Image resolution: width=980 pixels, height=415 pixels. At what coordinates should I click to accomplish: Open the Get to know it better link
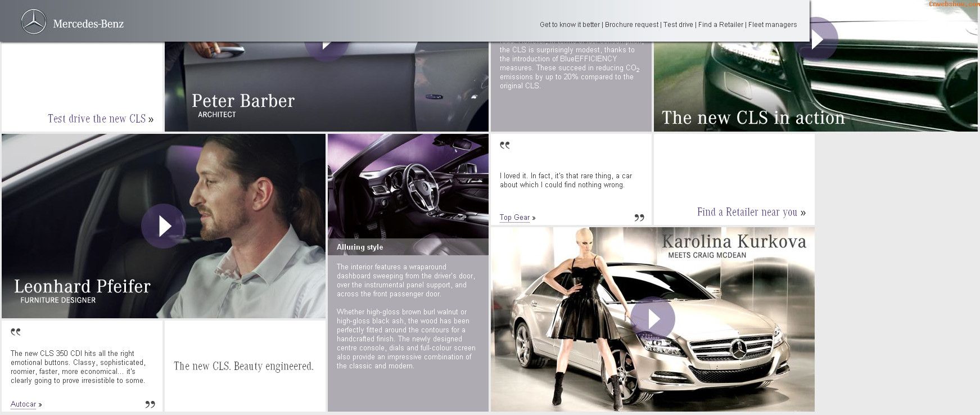coord(570,25)
